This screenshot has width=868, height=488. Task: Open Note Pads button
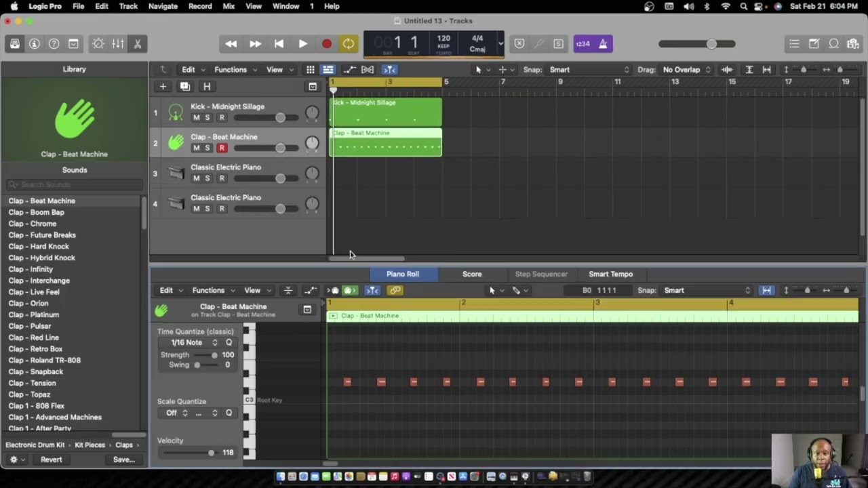click(x=814, y=44)
